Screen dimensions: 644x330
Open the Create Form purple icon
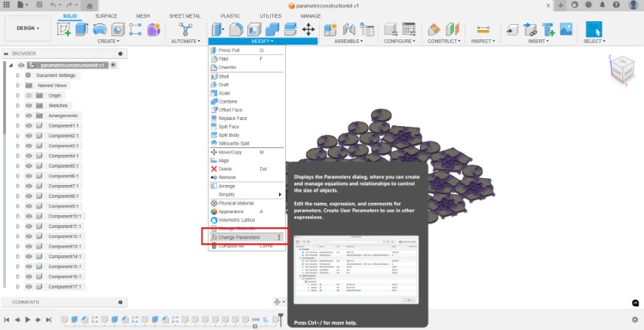coord(154,29)
